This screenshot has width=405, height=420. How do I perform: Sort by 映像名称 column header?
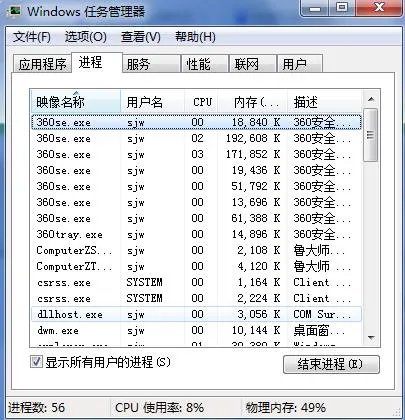coord(76,102)
